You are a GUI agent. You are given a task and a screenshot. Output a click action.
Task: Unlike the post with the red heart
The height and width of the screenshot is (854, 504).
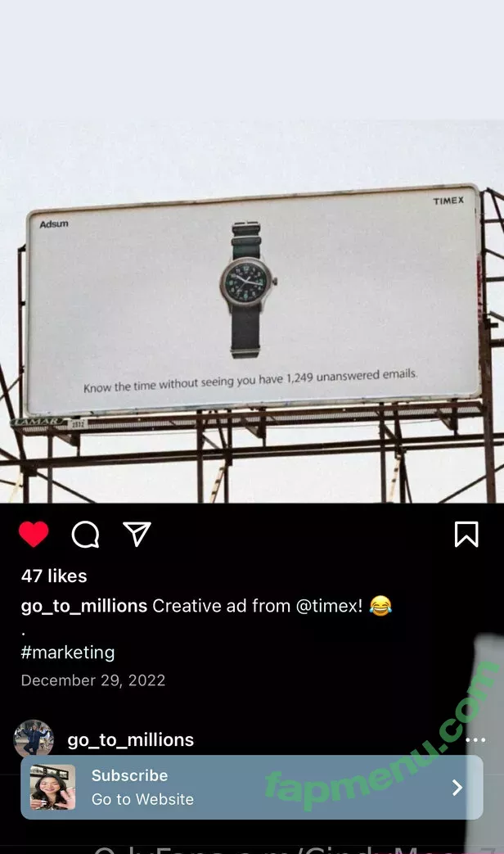[34, 535]
